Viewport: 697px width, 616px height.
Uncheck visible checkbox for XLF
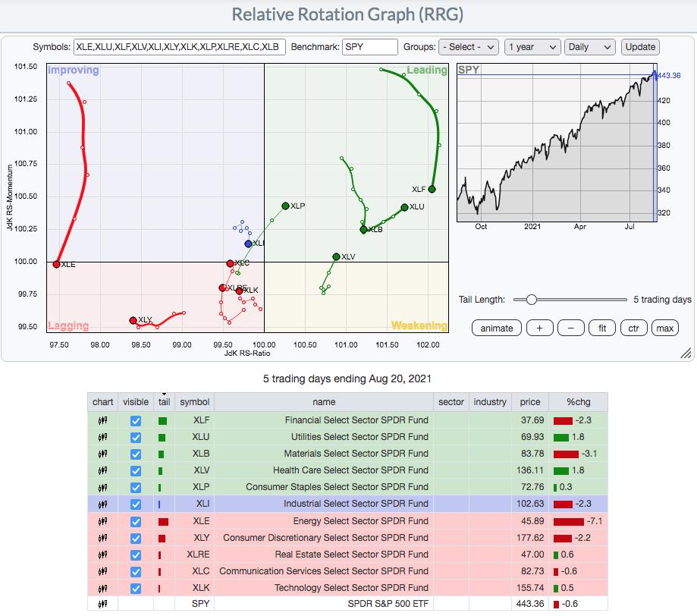pos(136,421)
